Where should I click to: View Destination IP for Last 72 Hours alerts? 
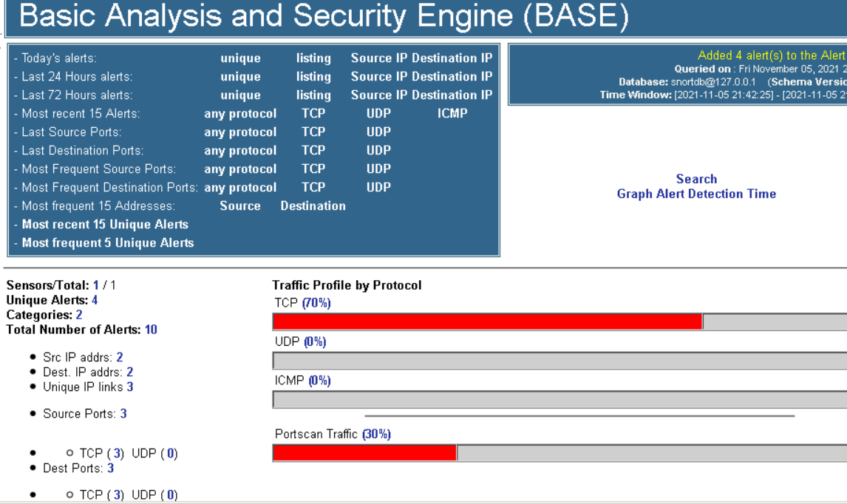coord(452,95)
